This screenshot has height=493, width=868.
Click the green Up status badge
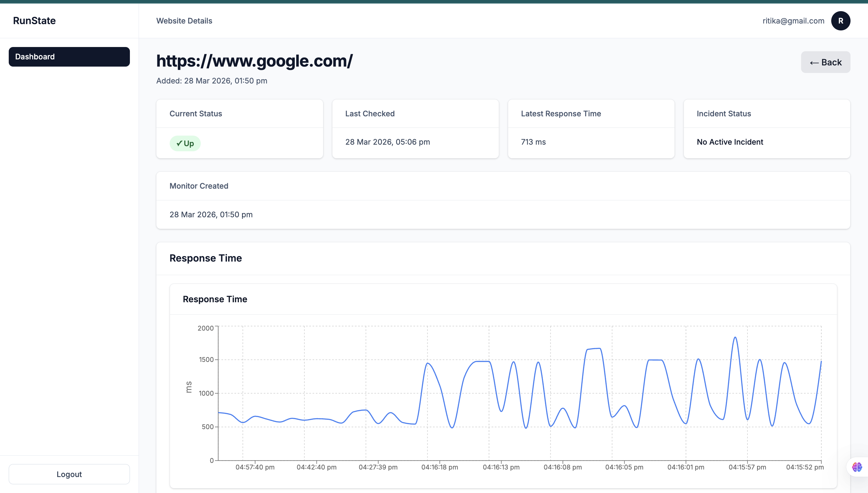coord(185,143)
